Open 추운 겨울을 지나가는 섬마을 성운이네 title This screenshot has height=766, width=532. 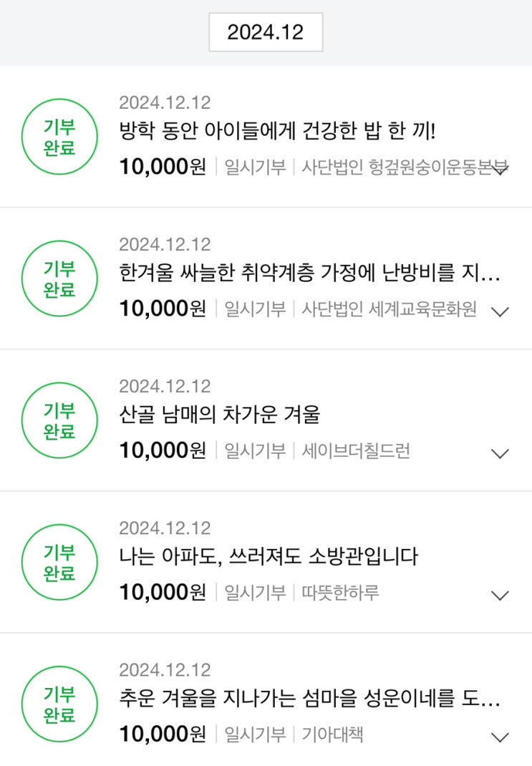point(309,699)
